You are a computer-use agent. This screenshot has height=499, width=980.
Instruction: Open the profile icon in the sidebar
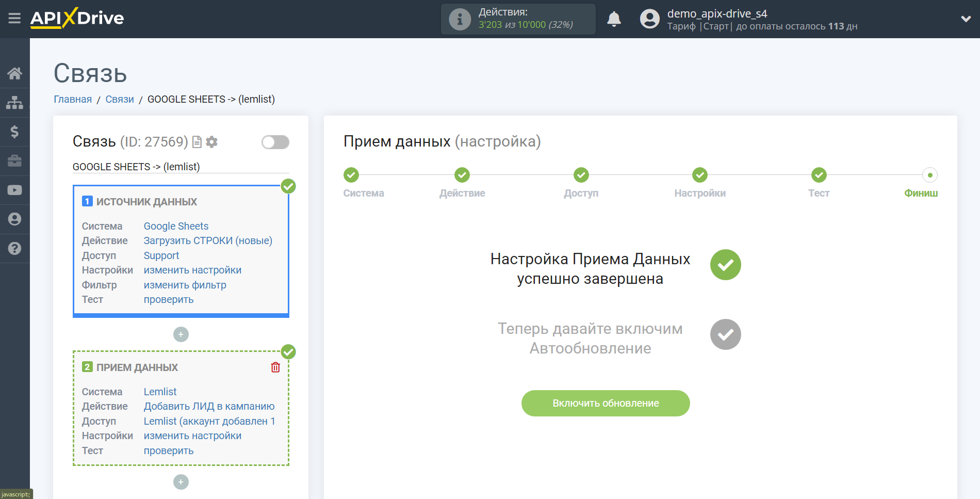tap(14, 219)
